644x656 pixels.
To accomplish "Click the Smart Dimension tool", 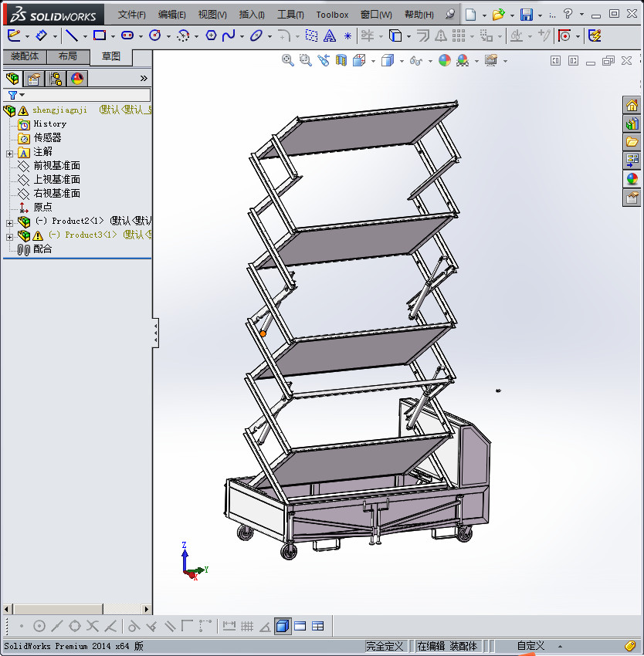I will (42, 36).
